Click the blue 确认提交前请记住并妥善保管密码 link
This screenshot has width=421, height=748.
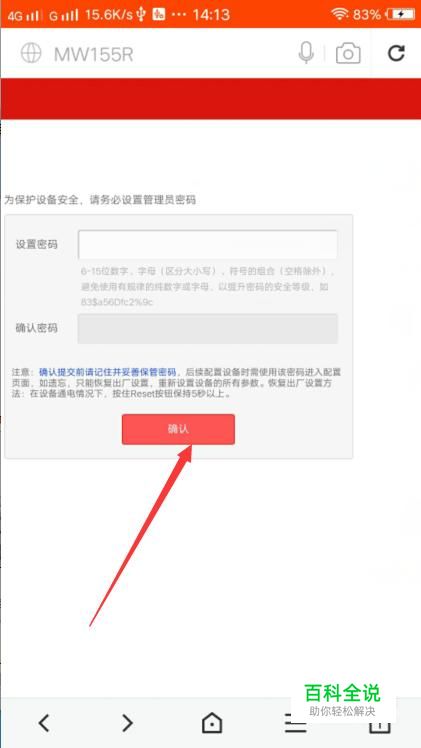[108, 372]
